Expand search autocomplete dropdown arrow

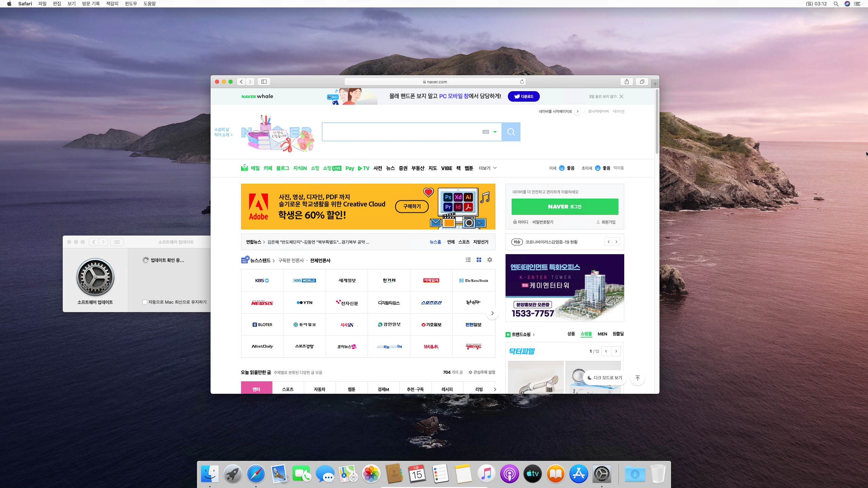click(x=495, y=132)
